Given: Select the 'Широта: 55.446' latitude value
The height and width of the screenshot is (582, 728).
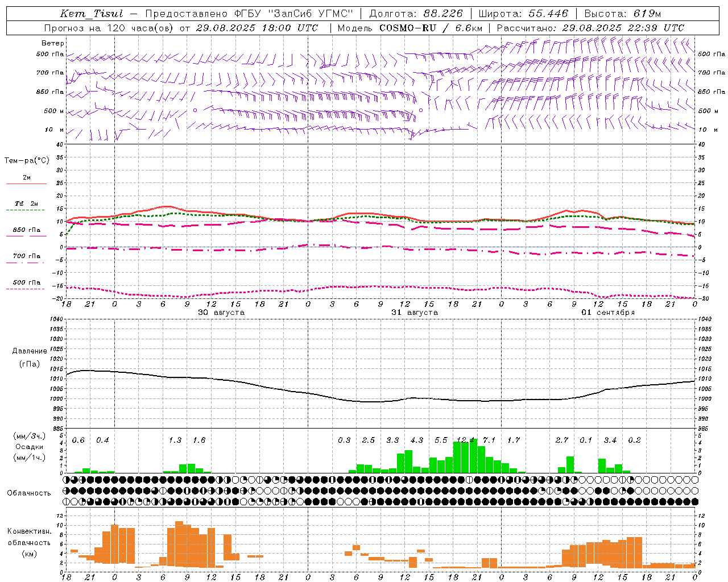Looking at the screenshot, I should click(x=523, y=14).
